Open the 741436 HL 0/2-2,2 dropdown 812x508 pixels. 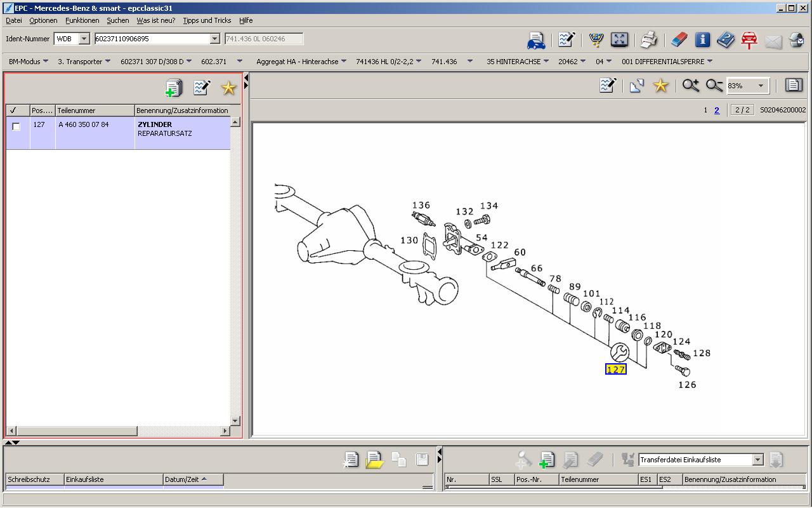coord(388,62)
